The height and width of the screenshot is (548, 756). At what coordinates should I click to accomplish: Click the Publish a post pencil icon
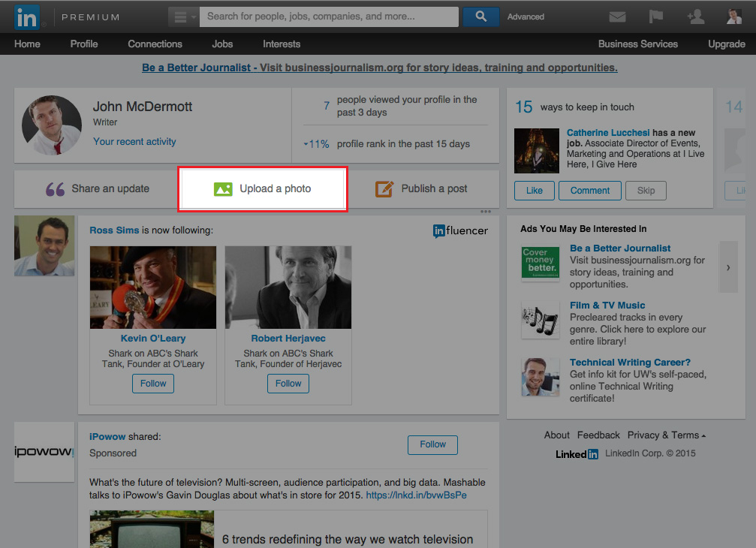click(384, 189)
